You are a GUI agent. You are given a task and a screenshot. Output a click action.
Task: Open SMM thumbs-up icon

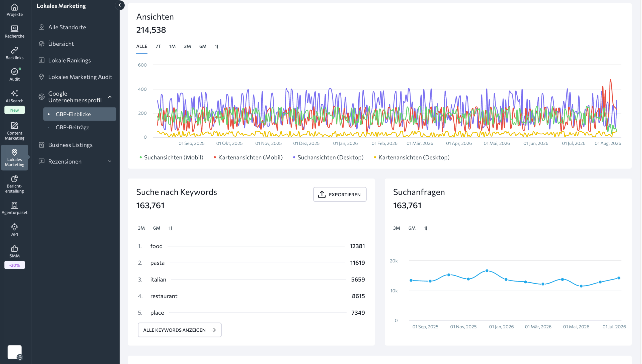[15, 248]
